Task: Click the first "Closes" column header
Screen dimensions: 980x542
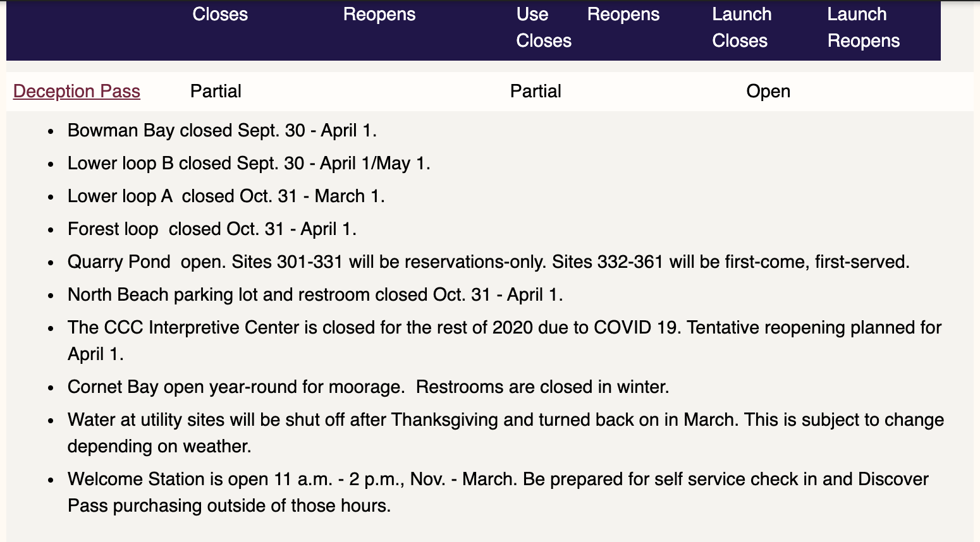Action: [220, 15]
